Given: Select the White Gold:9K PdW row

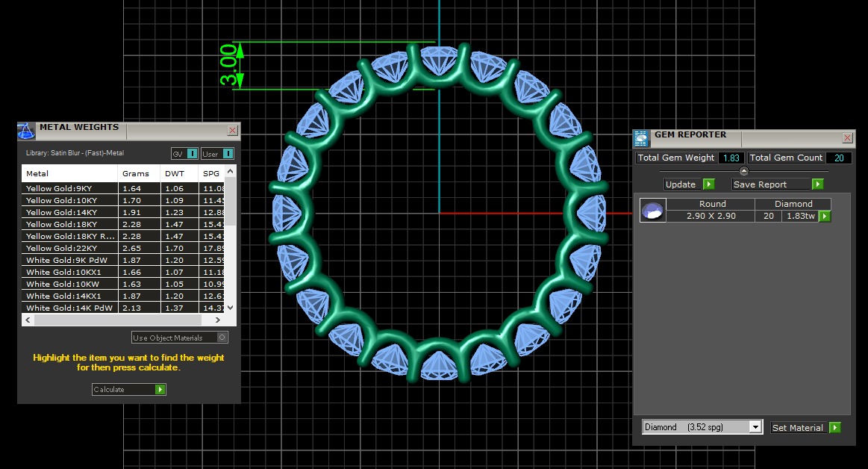Looking at the screenshot, I should coord(123,260).
